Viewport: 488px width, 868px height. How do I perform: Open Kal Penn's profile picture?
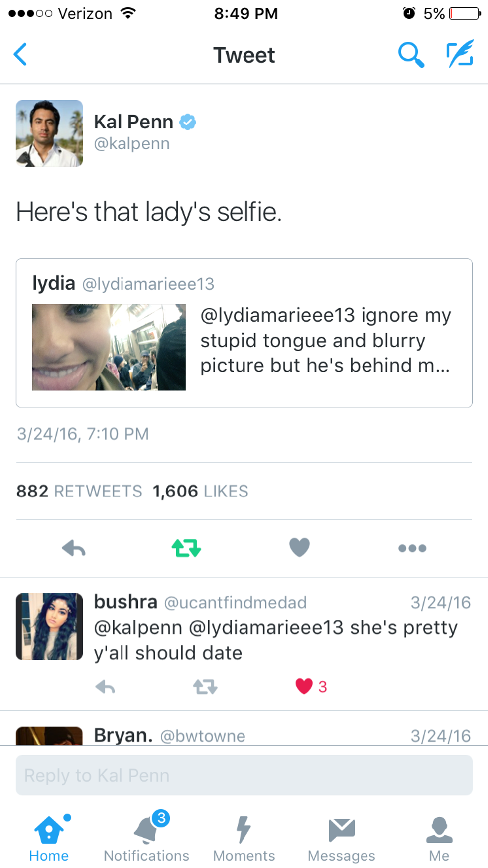[x=49, y=133]
